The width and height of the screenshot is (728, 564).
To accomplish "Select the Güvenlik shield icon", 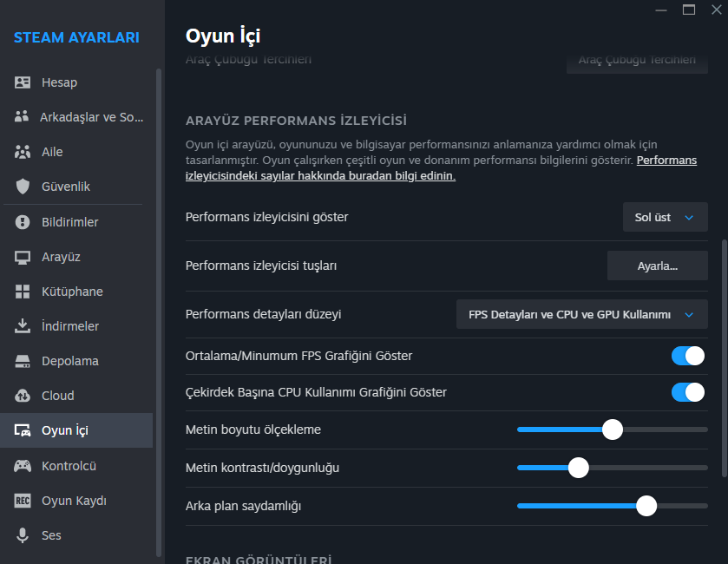I will coord(23,187).
